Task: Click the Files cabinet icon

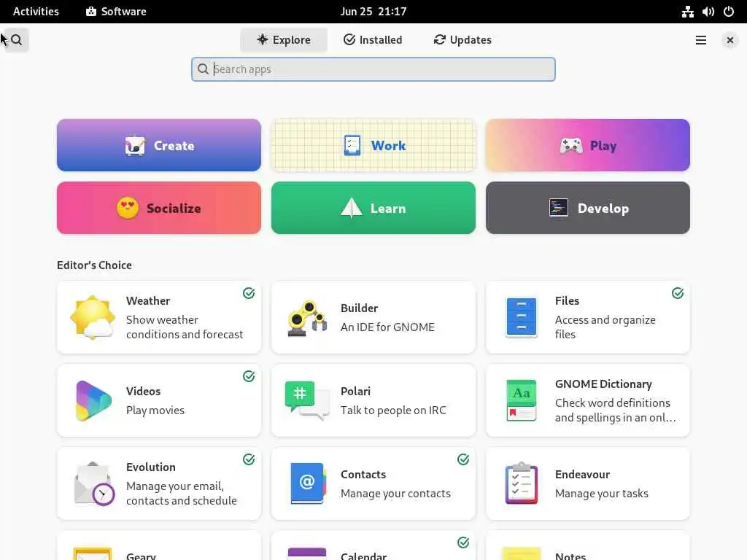Action: click(x=521, y=318)
